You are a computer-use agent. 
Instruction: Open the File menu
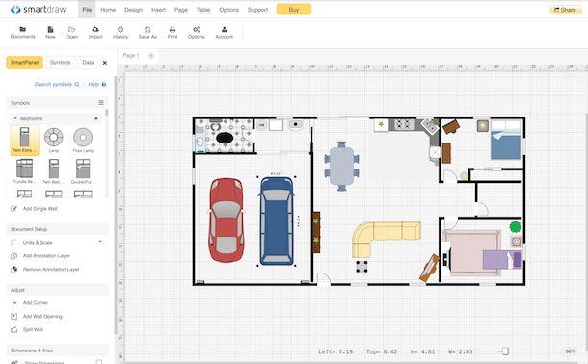click(x=87, y=10)
